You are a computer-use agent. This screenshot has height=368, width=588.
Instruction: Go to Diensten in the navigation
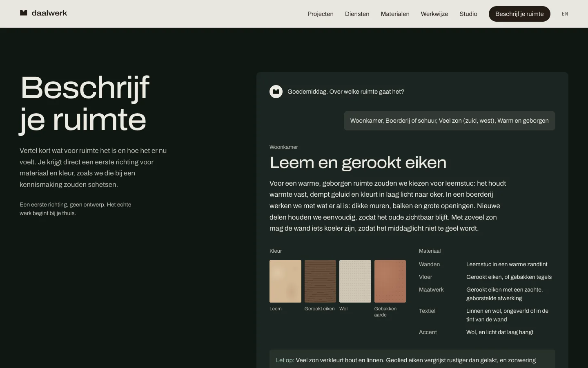point(357,14)
